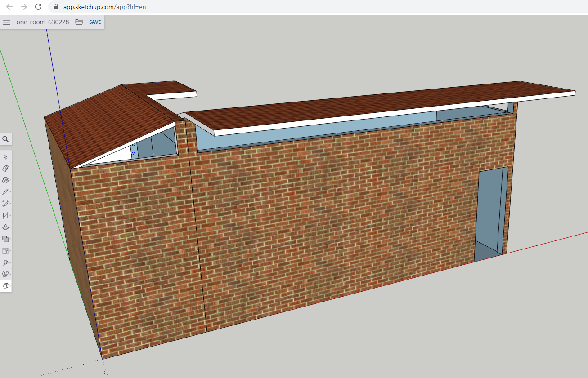Open the folder model browser icon

coord(79,22)
